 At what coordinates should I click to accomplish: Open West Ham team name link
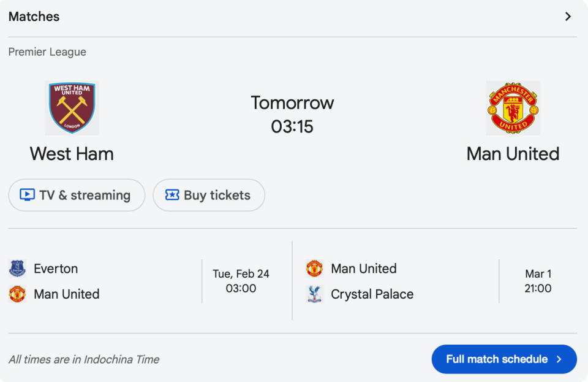(72, 153)
